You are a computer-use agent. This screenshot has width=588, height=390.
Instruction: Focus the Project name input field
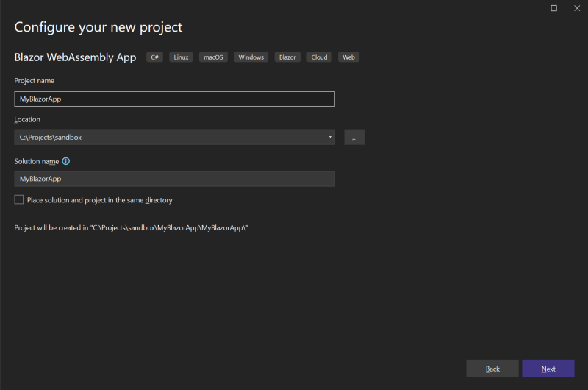click(x=174, y=99)
